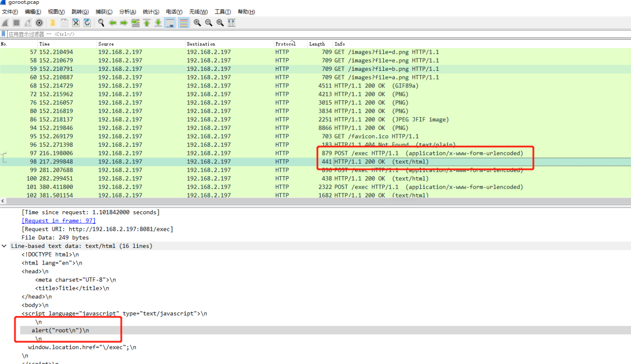Save the capture file
The height and width of the screenshot is (364, 631).
tap(64, 23)
